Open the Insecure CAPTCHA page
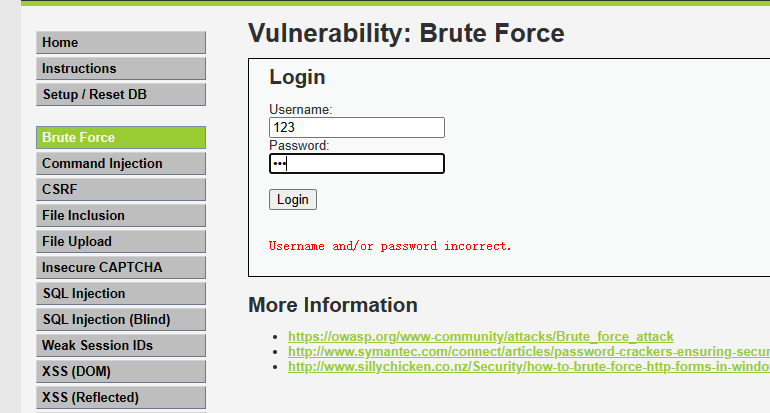 [x=120, y=268]
